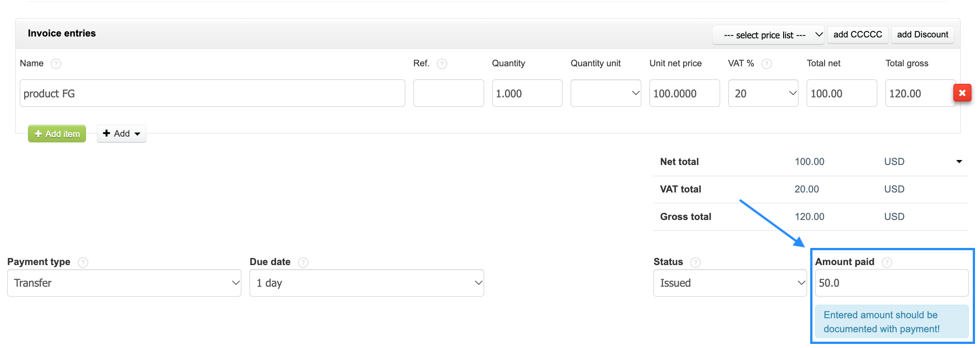Image resolution: width=980 pixels, height=348 pixels.
Task: Click the VAT total value 20.00
Action: (807, 189)
